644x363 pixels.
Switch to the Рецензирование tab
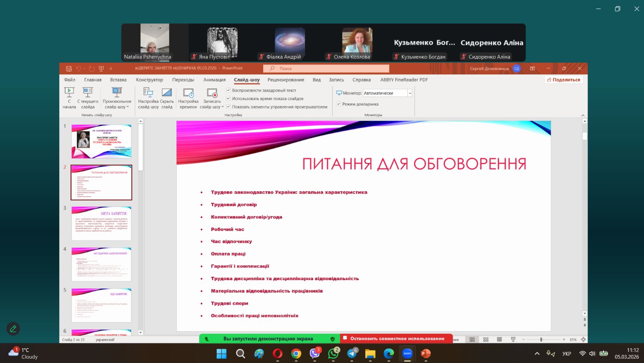pyautogui.click(x=285, y=80)
